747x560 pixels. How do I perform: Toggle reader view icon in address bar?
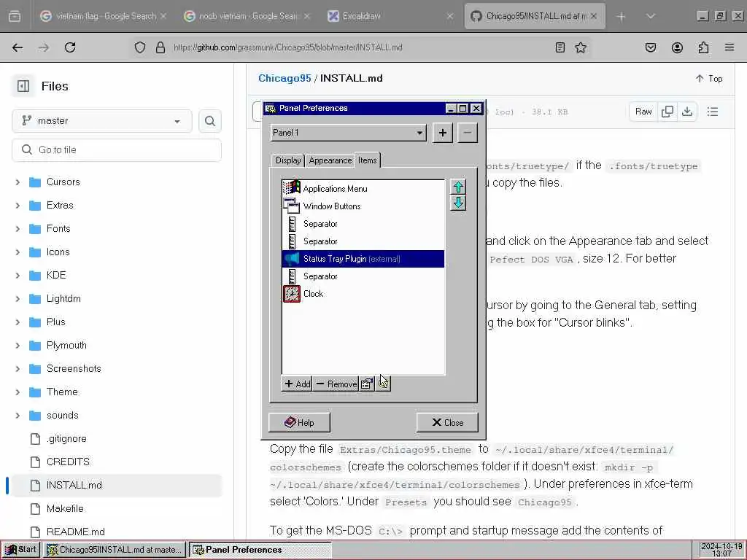pos(560,47)
